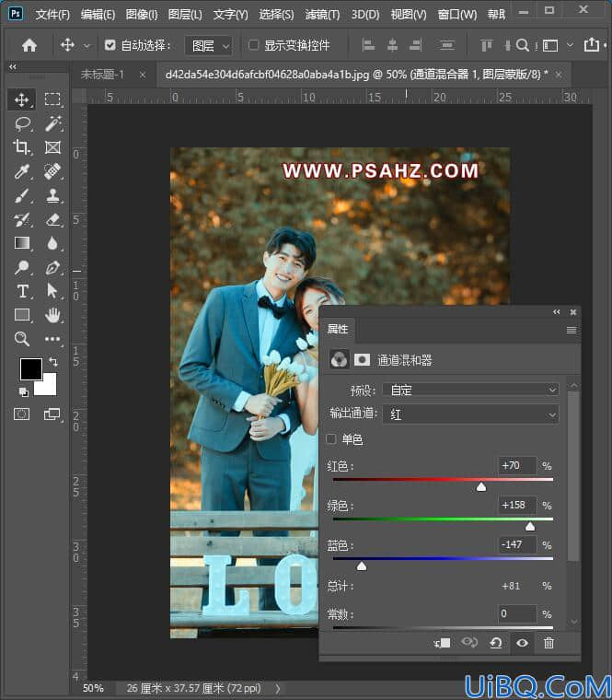The image size is (612, 700).
Task: Open the 预设 preset dropdown
Action: point(470,391)
